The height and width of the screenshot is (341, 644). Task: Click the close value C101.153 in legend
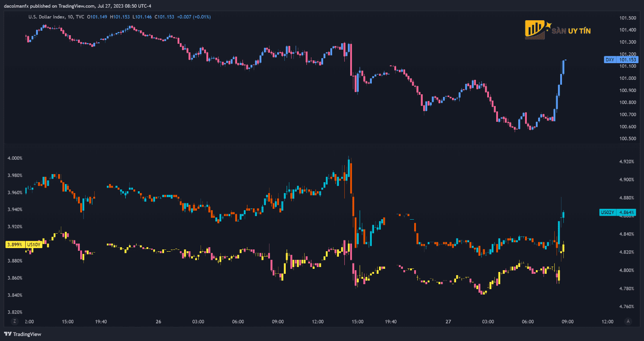click(164, 17)
